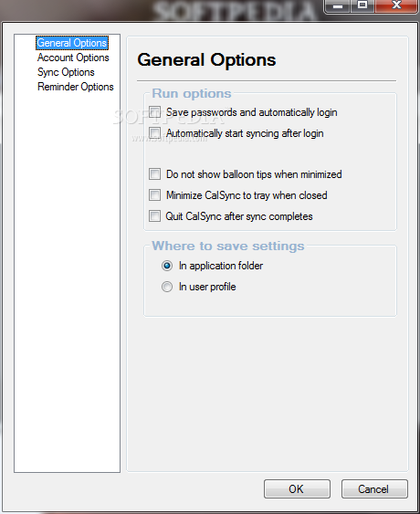Confirm settings with the OK button
Screen dimensions: 420x514
click(297, 489)
